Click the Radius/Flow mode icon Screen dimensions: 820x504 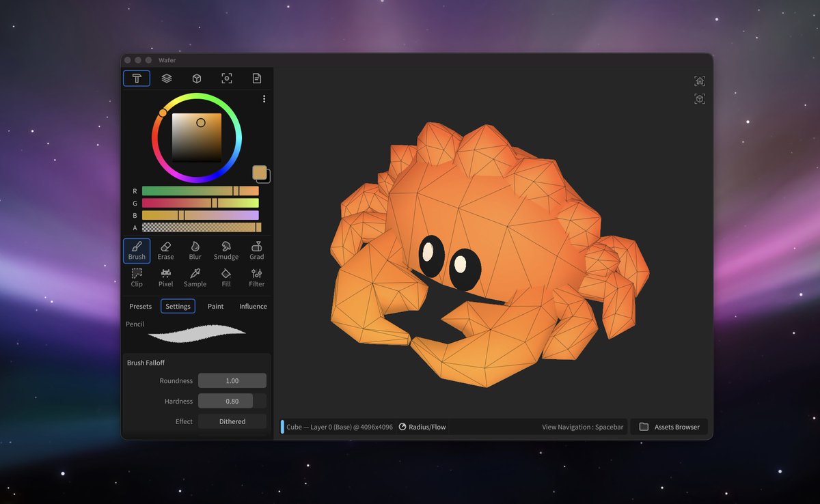[x=402, y=427]
